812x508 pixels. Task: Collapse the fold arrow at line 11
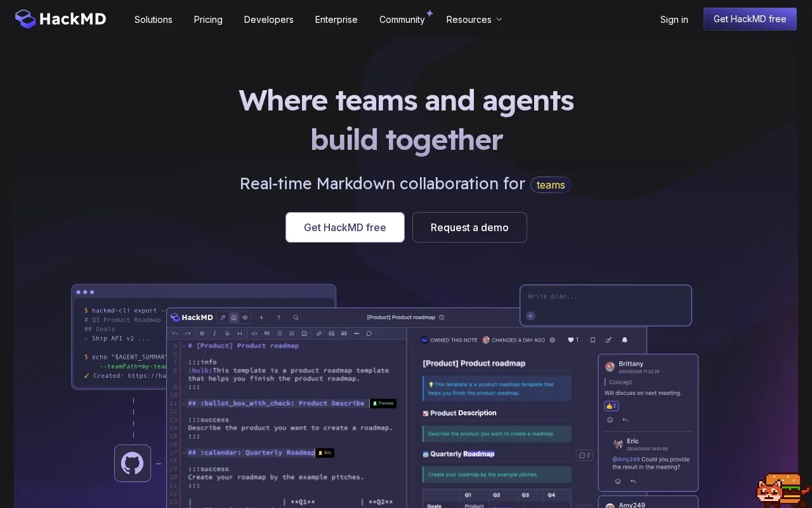(x=184, y=403)
